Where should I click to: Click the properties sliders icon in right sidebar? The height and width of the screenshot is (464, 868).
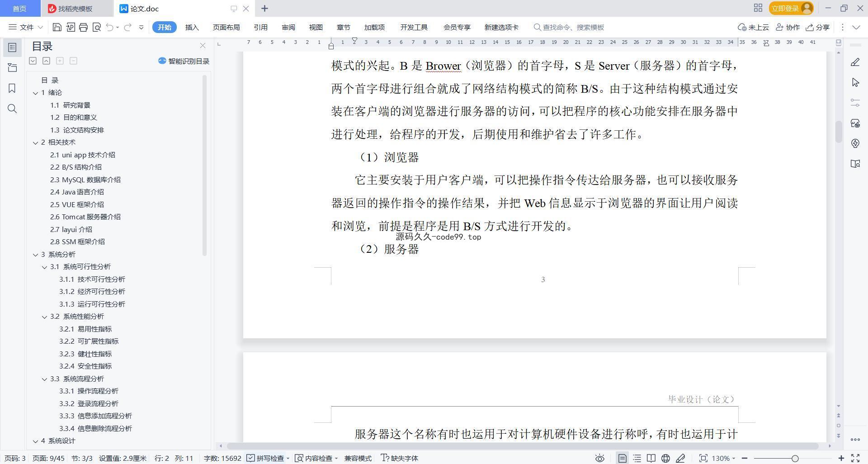(x=855, y=103)
